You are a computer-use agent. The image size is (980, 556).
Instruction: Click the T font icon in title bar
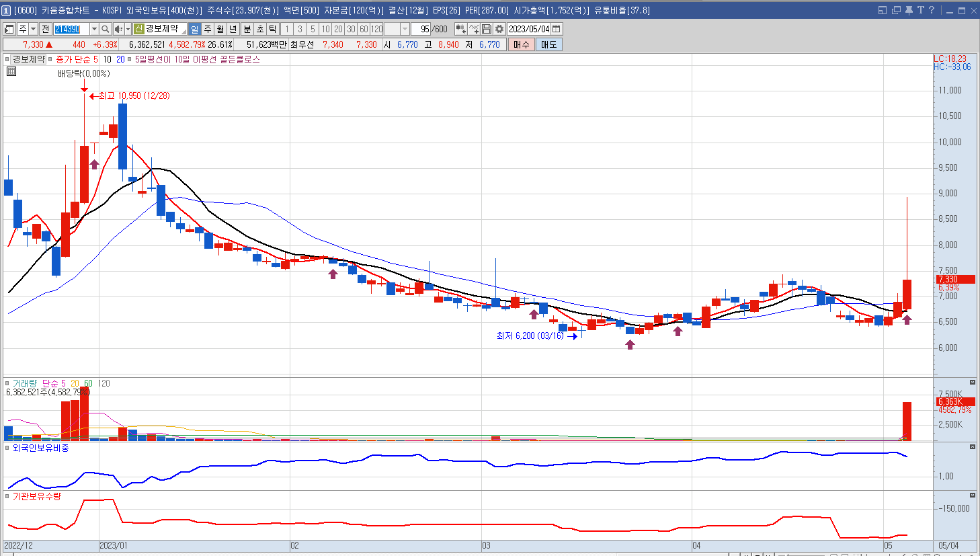pyautogui.click(x=921, y=10)
